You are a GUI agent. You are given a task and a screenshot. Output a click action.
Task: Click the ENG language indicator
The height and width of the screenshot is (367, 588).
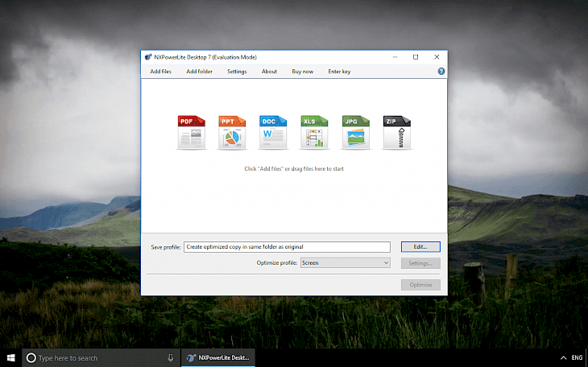577,358
